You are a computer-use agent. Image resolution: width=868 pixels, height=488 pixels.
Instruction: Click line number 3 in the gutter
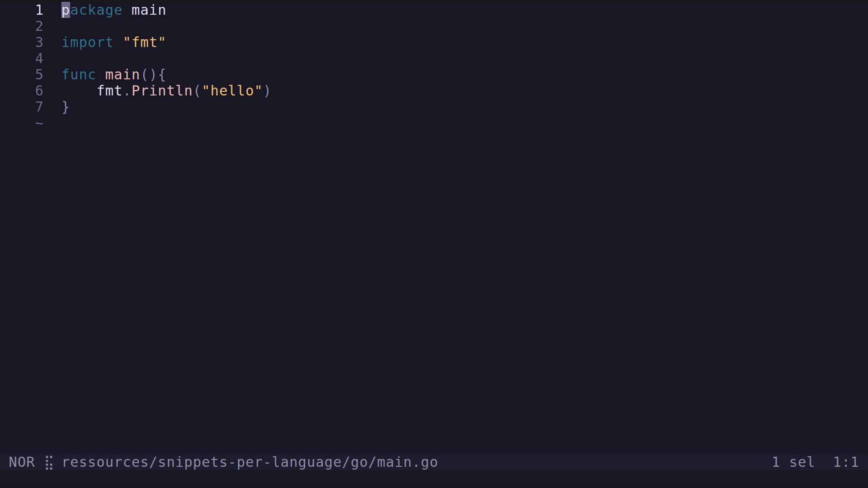[x=39, y=42]
